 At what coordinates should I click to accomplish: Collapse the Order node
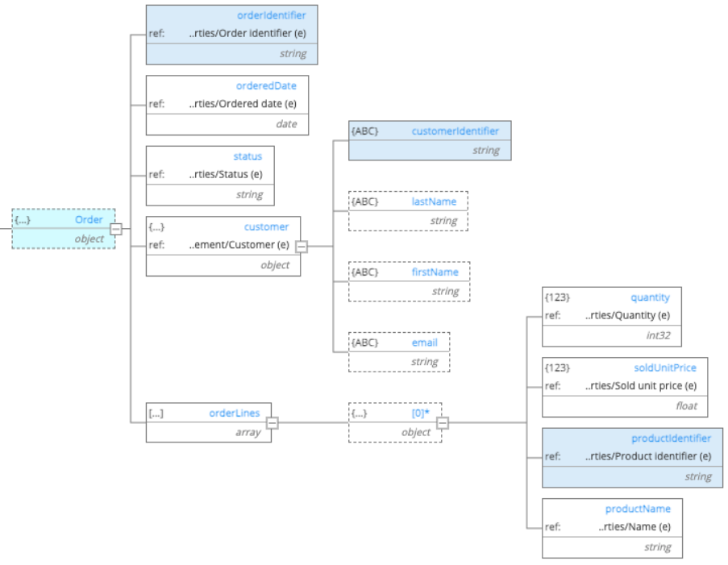click(x=117, y=229)
